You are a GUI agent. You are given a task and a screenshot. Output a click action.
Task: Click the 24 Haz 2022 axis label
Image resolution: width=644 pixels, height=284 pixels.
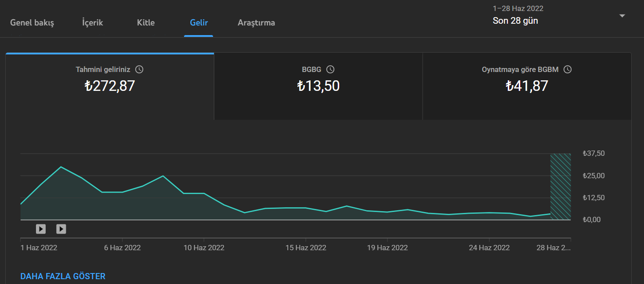[489, 248]
